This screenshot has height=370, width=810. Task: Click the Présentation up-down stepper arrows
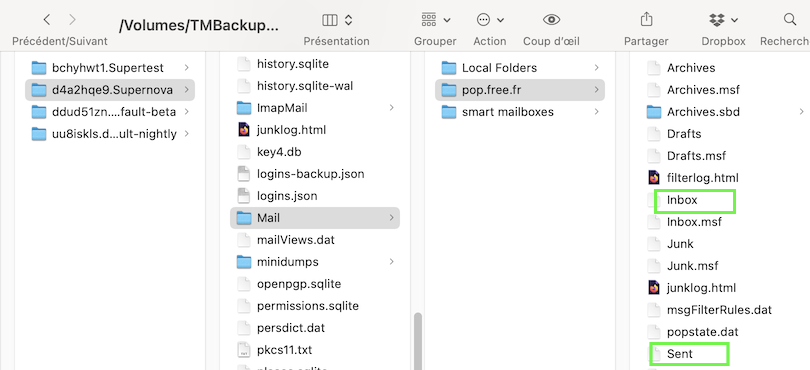pos(349,20)
